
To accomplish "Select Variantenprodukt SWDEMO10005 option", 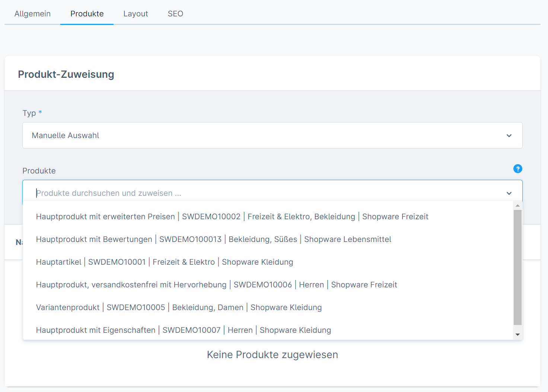I will [x=268, y=307].
